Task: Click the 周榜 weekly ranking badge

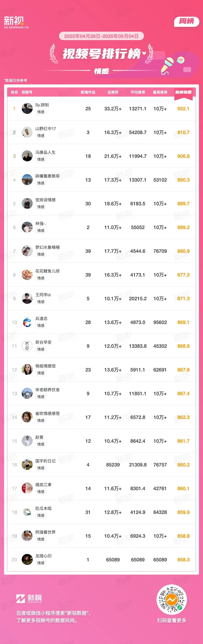Action: [187, 21]
